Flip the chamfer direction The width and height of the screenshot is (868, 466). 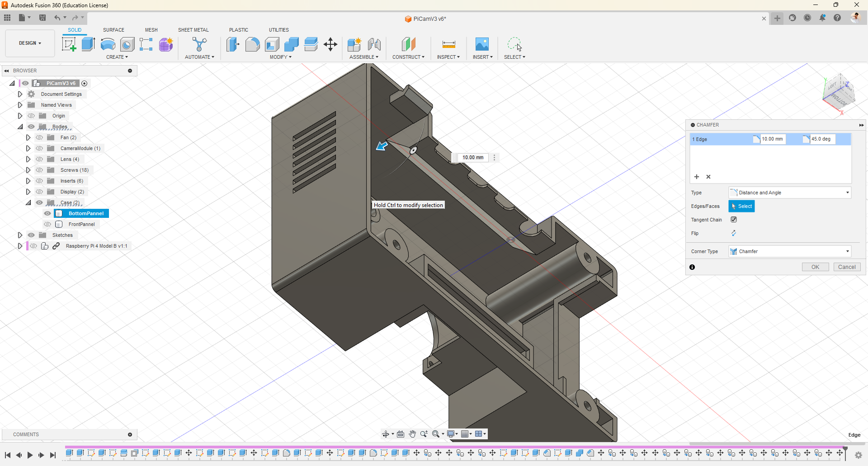tap(734, 233)
